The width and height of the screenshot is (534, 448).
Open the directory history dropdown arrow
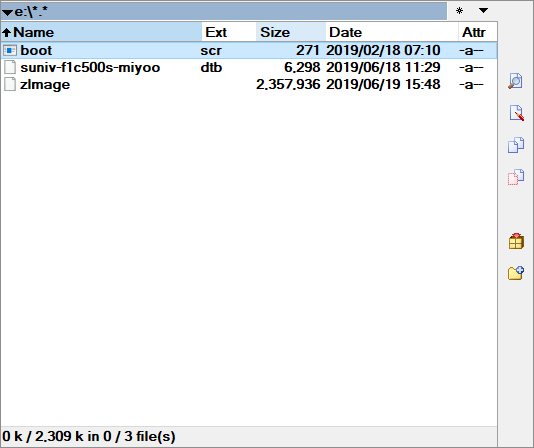pyautogui.click(x=483, y=11)
